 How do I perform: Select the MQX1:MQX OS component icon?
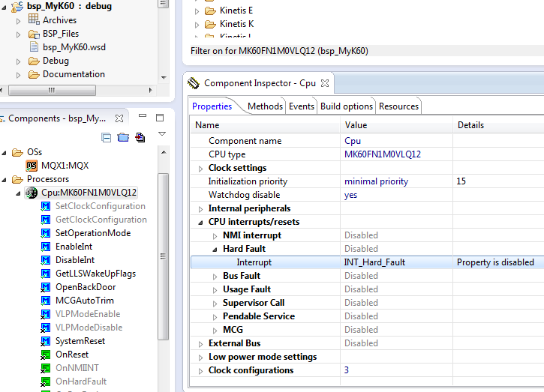[32, 166]
